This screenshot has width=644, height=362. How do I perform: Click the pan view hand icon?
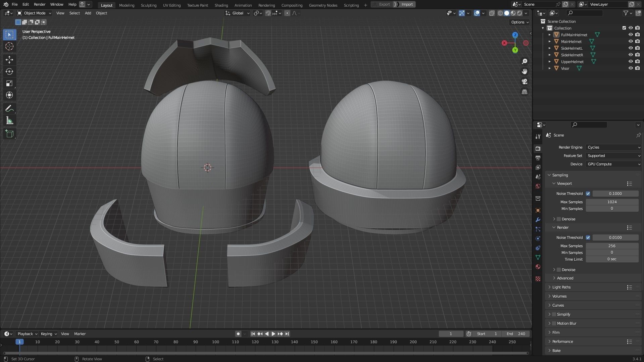point(525,71)
